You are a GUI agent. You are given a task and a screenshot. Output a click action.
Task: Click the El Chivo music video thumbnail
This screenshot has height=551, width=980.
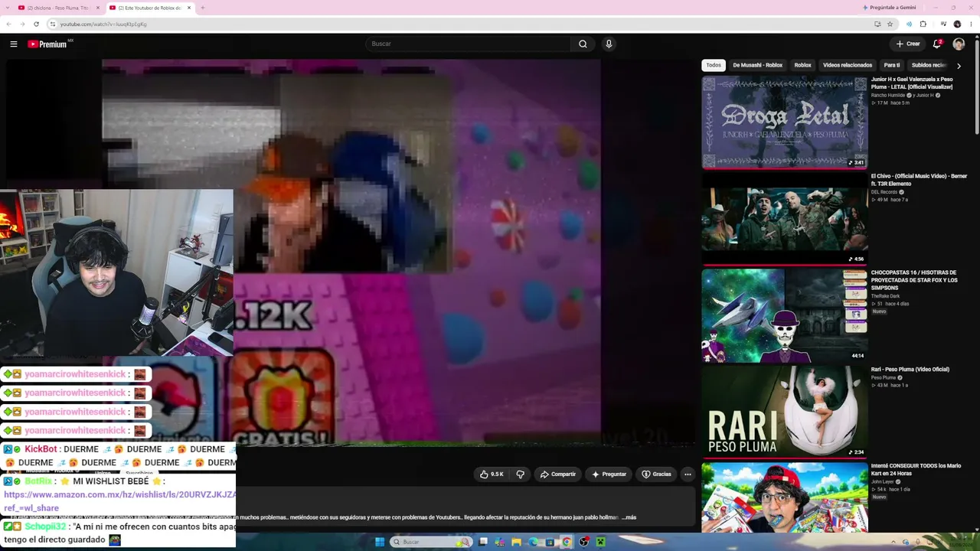coord(785,220)
